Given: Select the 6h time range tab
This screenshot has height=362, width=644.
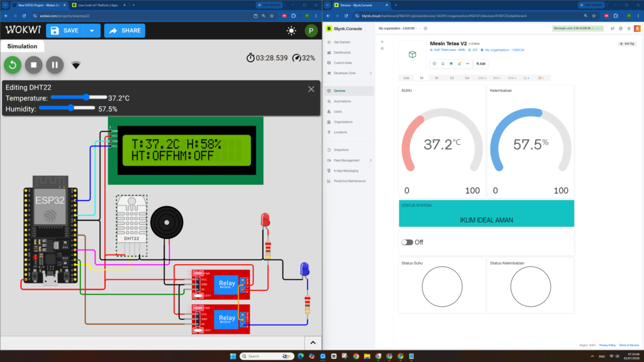Looking at the screenshot, I should pyautogui.click(x=436, y=78).
